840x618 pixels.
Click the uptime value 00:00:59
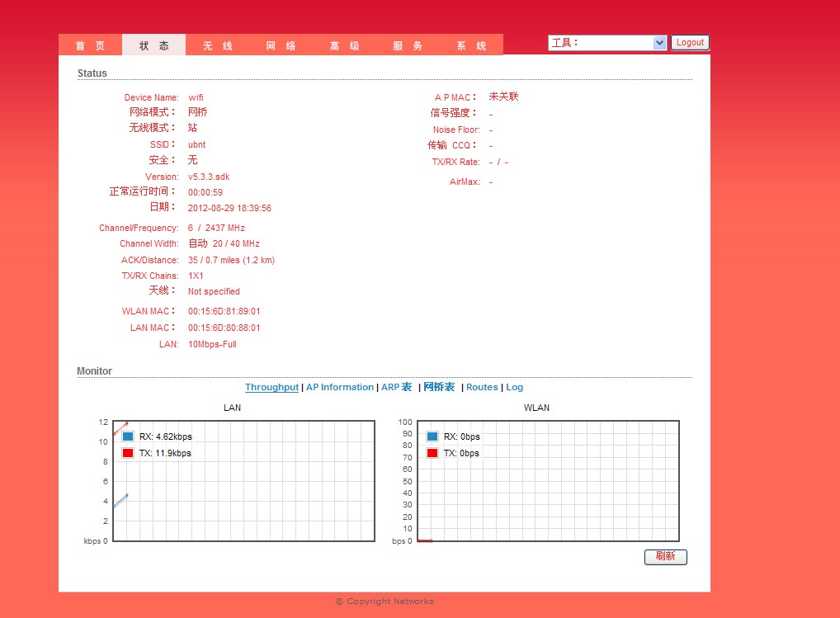coord(205,192)
